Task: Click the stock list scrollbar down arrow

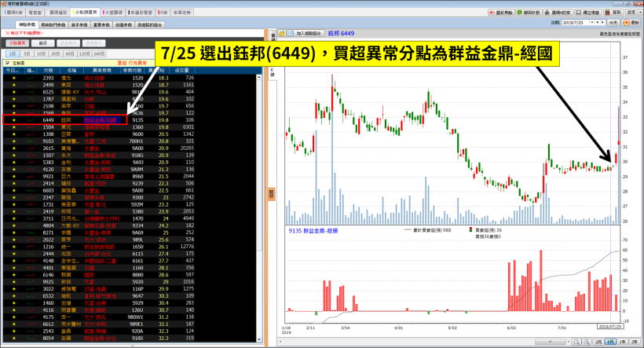Action: coord(259,339)
